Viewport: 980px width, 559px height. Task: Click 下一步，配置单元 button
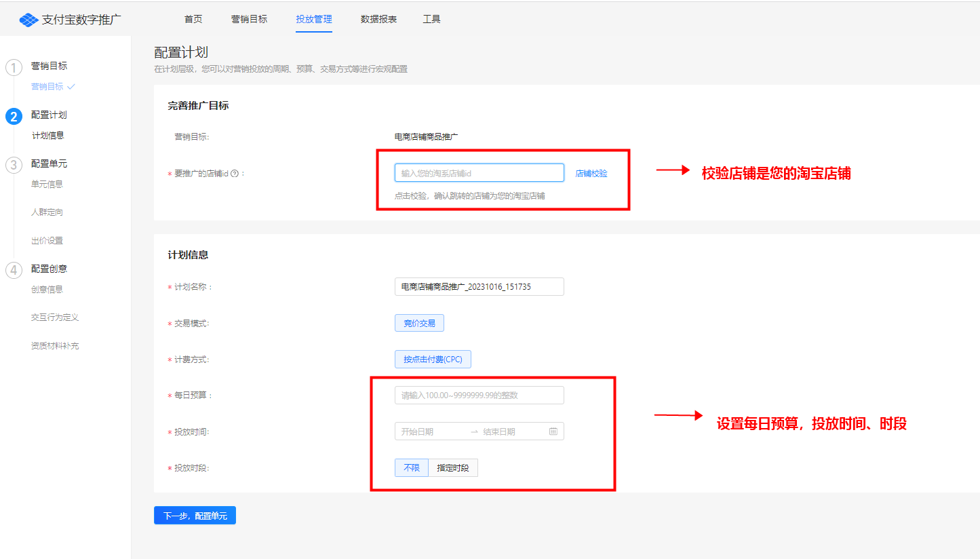tap(195, 516)
